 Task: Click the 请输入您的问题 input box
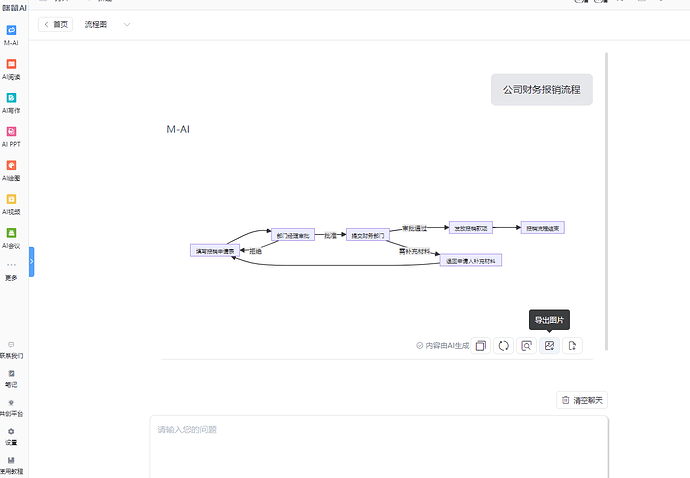point(378,444)
